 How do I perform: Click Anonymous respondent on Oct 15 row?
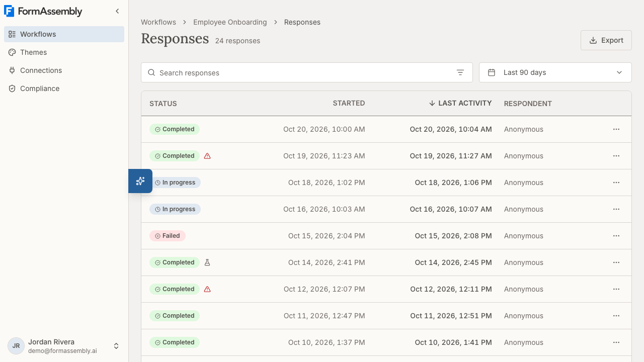pyautogui.click(x=524, y=236)
